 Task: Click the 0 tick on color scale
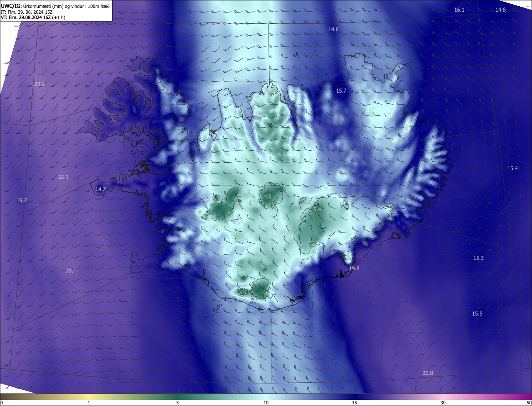pyautogui.click(x=1, y=403)
